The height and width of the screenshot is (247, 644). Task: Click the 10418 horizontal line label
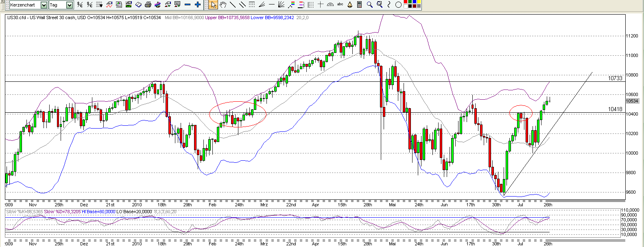[615, 109]
